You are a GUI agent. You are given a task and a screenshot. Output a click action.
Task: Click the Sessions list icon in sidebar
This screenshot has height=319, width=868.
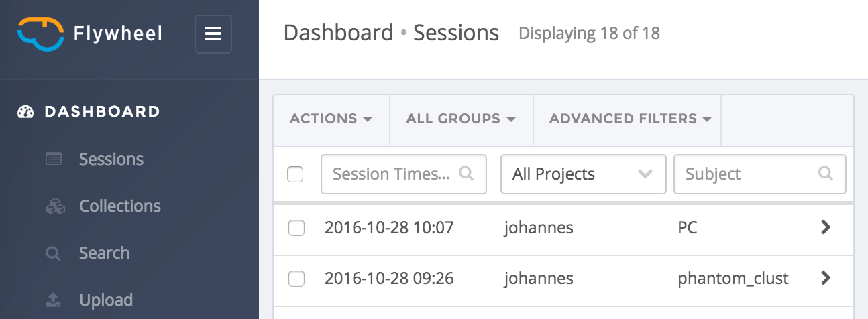coord(54,159)
